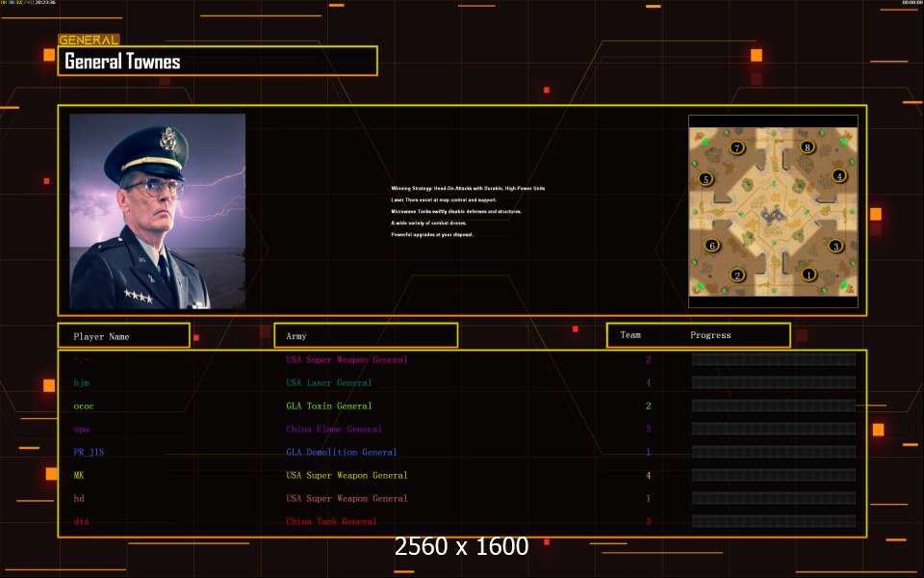
Task: Select start position 6 on the minimap
Action: (x=712, y=245)
